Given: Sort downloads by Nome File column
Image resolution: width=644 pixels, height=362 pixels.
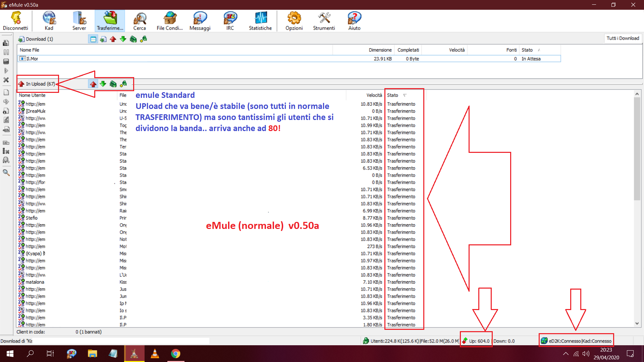Looking at the screenshot, I should coord(174,50).
